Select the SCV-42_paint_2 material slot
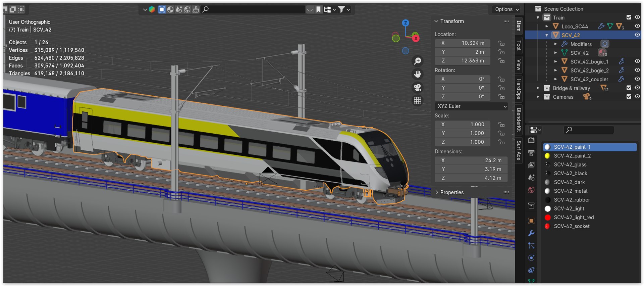 click(x=590, y=156)
